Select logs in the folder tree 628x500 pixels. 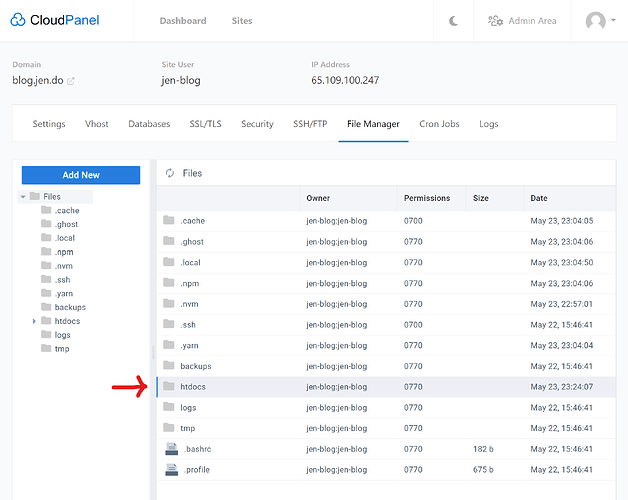(62, 335)
